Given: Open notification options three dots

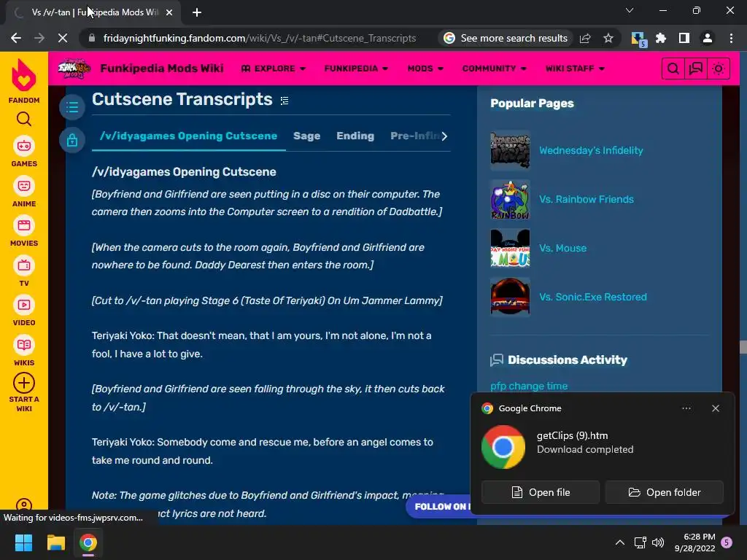Looking at the screenshot, I should point(686,408).
